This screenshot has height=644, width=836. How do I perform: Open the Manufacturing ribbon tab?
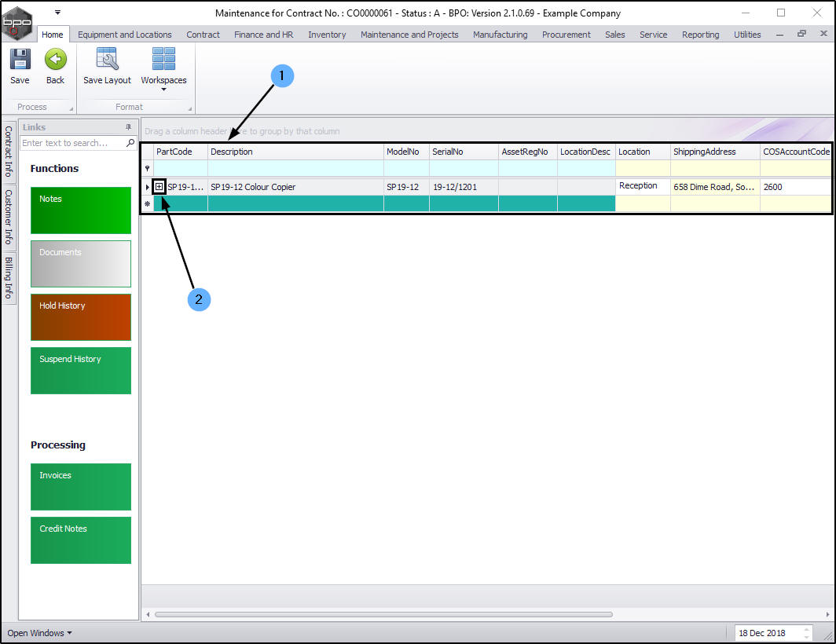500,35
